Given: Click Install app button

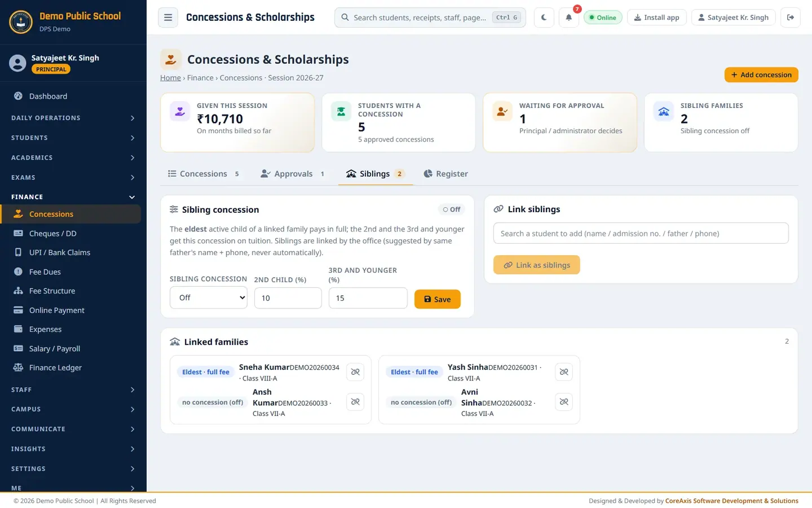Looking at the screenshot, I should (657, 17).
